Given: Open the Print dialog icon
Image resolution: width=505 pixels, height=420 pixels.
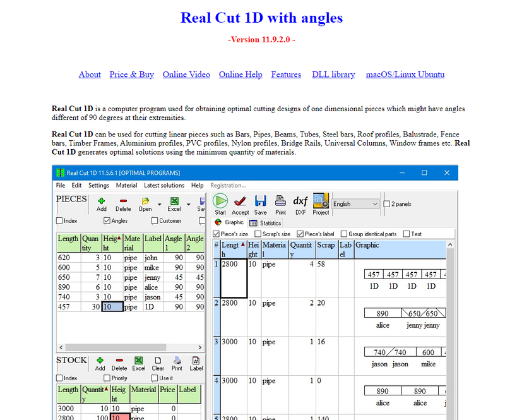Looking at the screenshot, I should (x=280, y=200).
